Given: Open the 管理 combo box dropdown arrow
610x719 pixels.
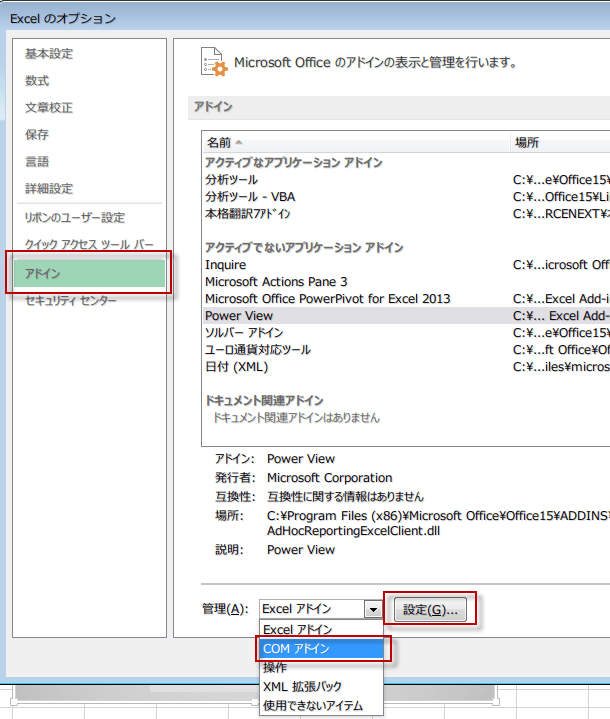Looking at the screenshot, I should point(373,609).
